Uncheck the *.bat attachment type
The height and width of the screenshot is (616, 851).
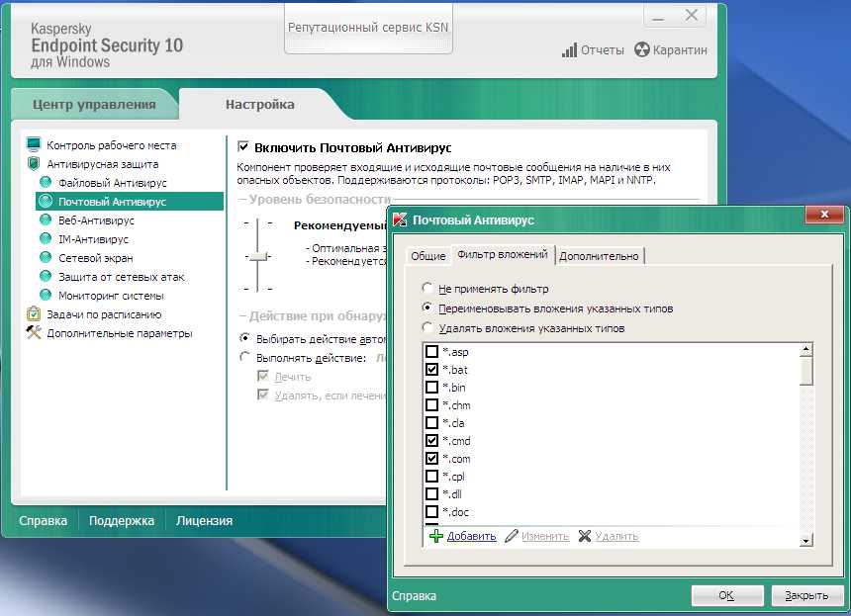pos(431,369)
